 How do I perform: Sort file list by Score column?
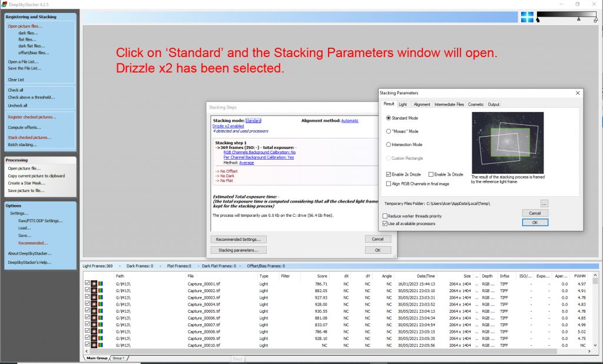click(322, 276)
